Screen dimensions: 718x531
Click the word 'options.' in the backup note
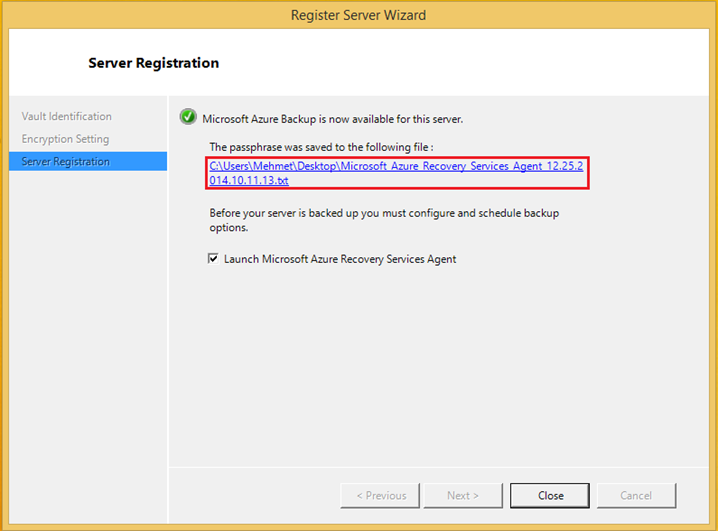(228, 228)
